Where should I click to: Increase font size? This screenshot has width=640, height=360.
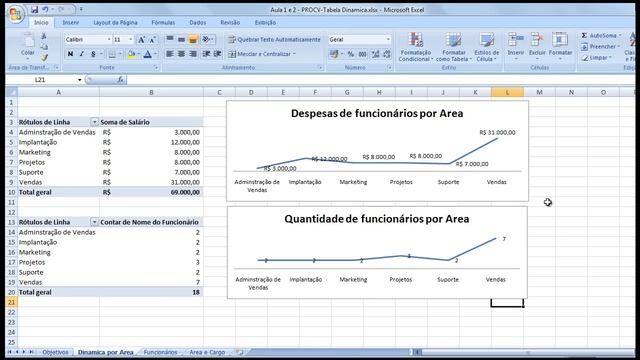(x=141, y=40)
